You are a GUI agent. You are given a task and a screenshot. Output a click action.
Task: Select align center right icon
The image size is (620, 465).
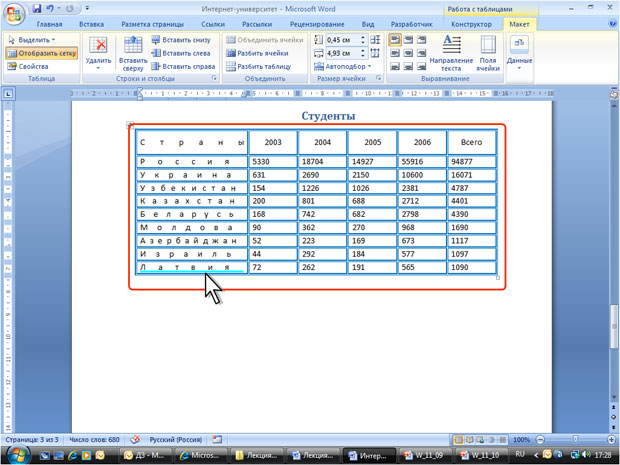pos(422,53)
